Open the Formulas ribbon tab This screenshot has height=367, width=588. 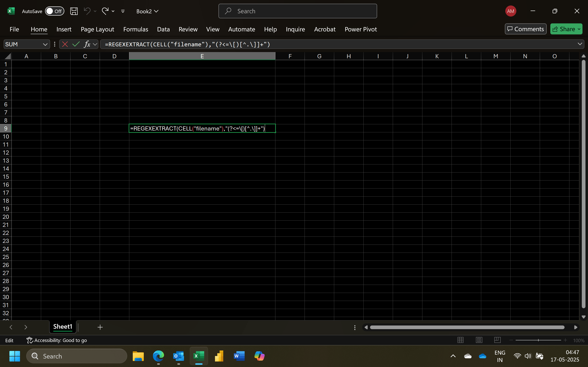tap(136, 29)
